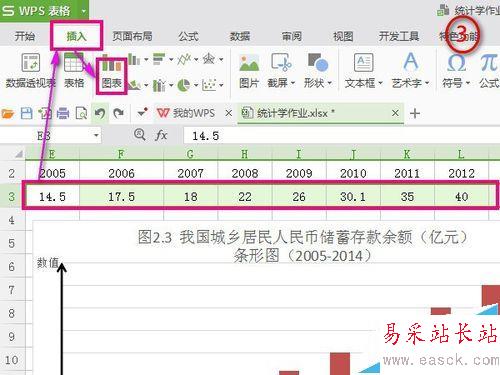Click the chart title 图2.3

tap(302, 247)
